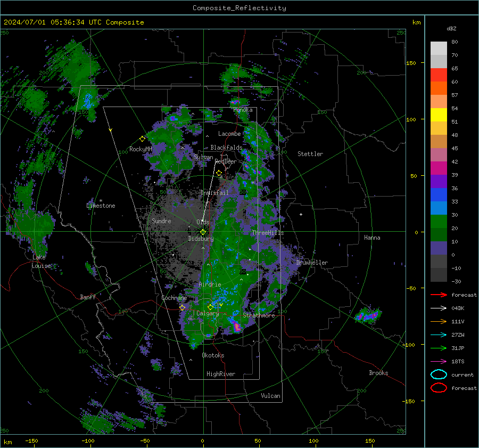The width and height of the screenshot is (479, 448).
Task: Pick the red swatch between 65 and 60
Action: [x=439, y=75]
